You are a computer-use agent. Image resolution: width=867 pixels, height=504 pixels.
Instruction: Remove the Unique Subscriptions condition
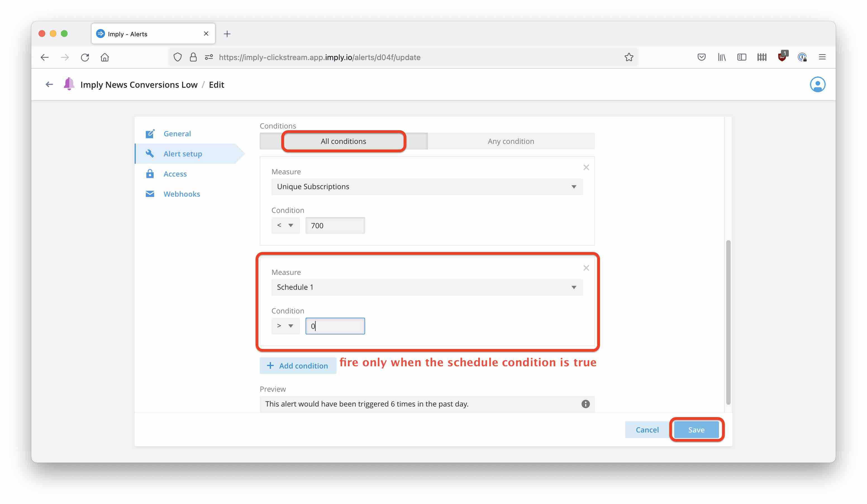pos(586,168)
